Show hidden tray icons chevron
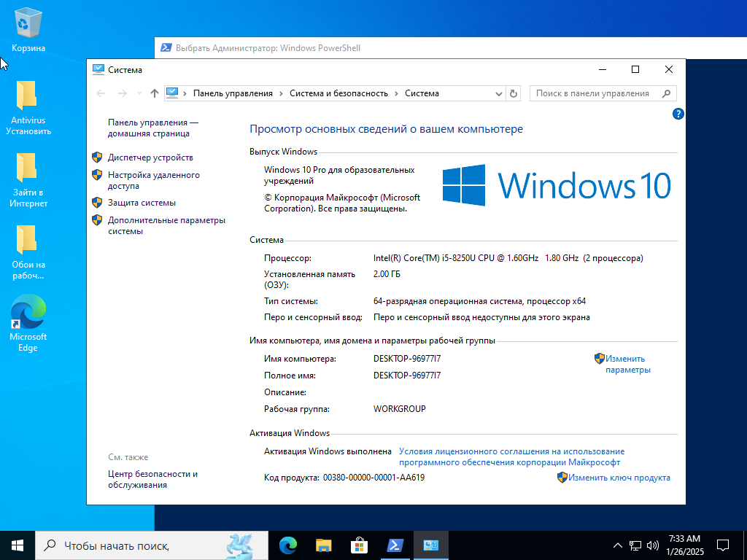Image resolution: width=747 pixels, height=560 pixels. [617, 545]
